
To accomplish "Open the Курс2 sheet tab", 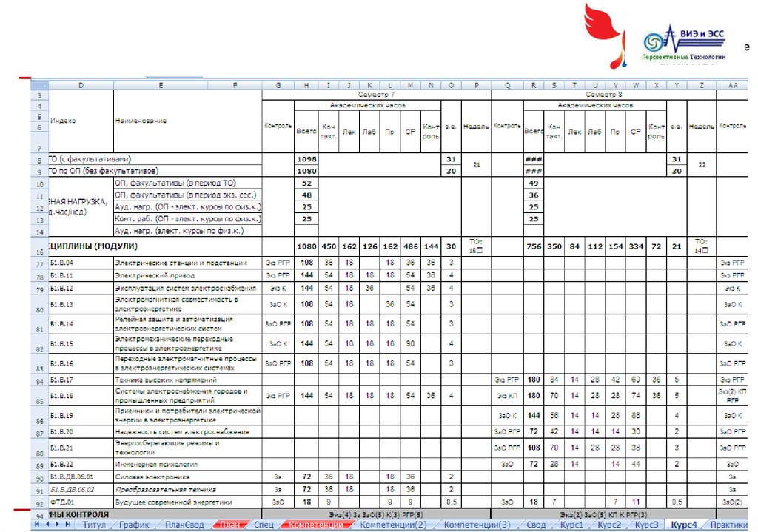I will pos(609,525).
